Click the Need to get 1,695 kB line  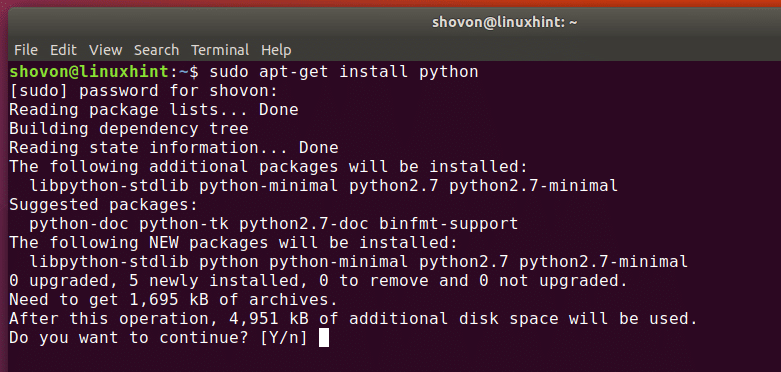pyautogui.click(x=173, y=300)
